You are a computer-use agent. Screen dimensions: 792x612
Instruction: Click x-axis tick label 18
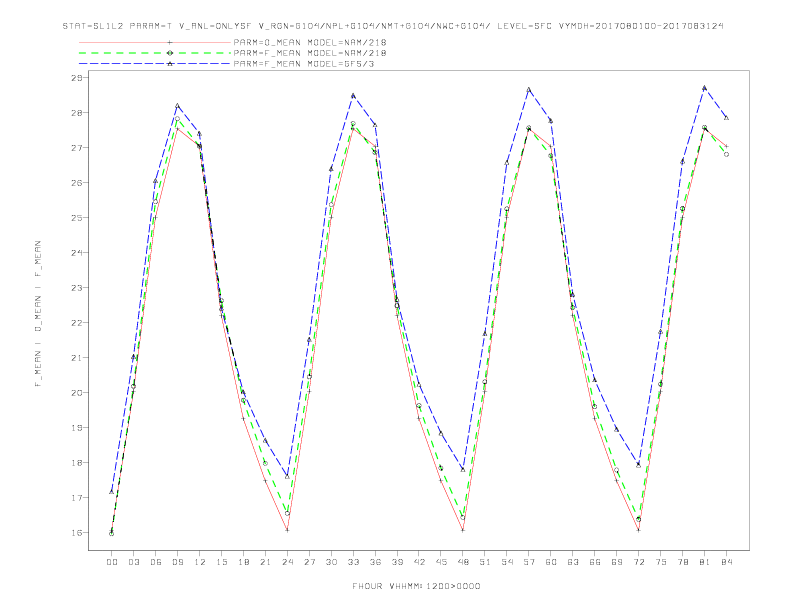click(x=243, y=562)
